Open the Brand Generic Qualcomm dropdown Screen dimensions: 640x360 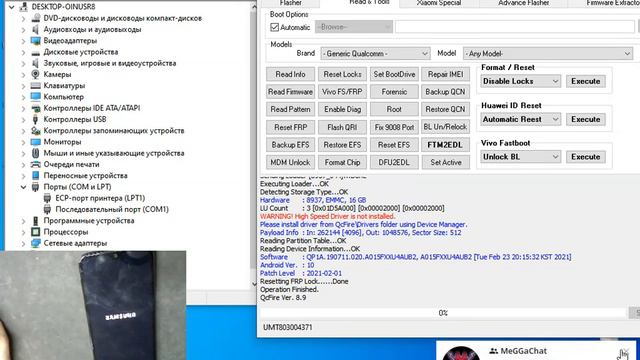pos(376,53)
